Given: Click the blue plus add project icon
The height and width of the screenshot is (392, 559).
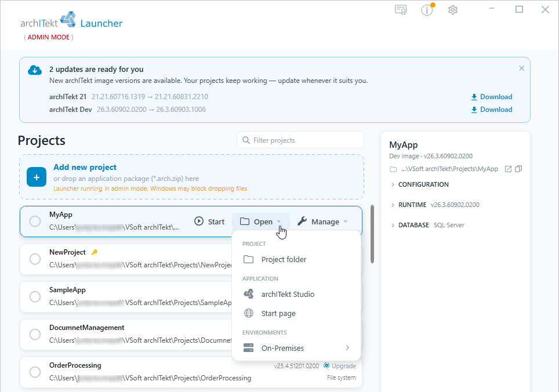Looking at the screenshot, I should (37, 177).
